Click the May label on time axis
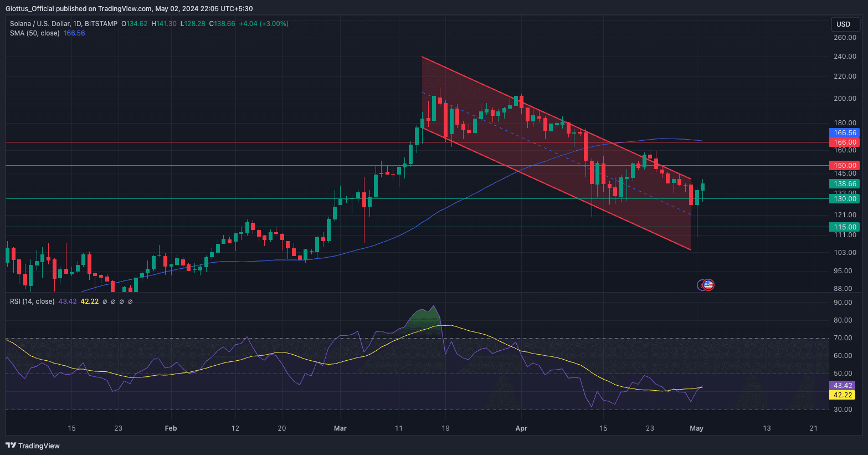The width and height of the screenshot is (868, 455). point(697,428)
